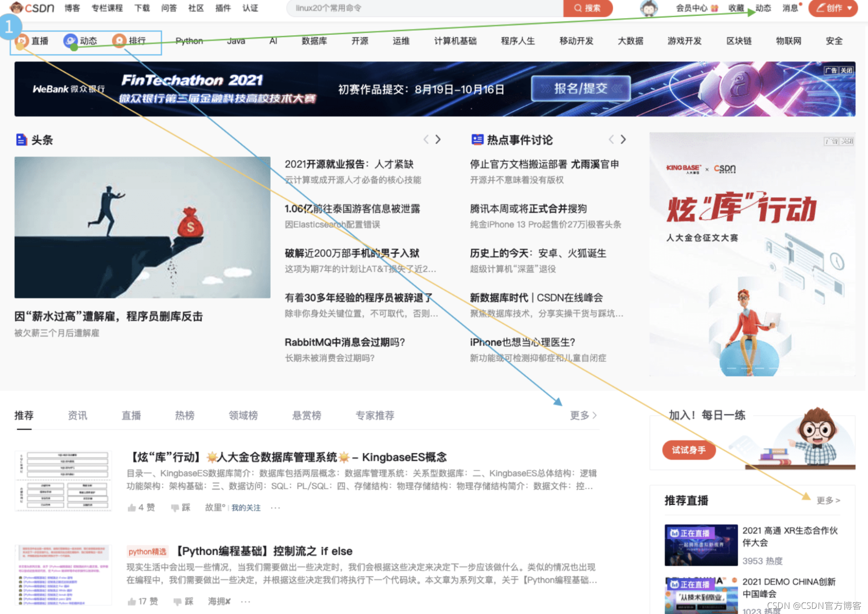Select the 数据库 category
The image size is (868, 614).
314,41
